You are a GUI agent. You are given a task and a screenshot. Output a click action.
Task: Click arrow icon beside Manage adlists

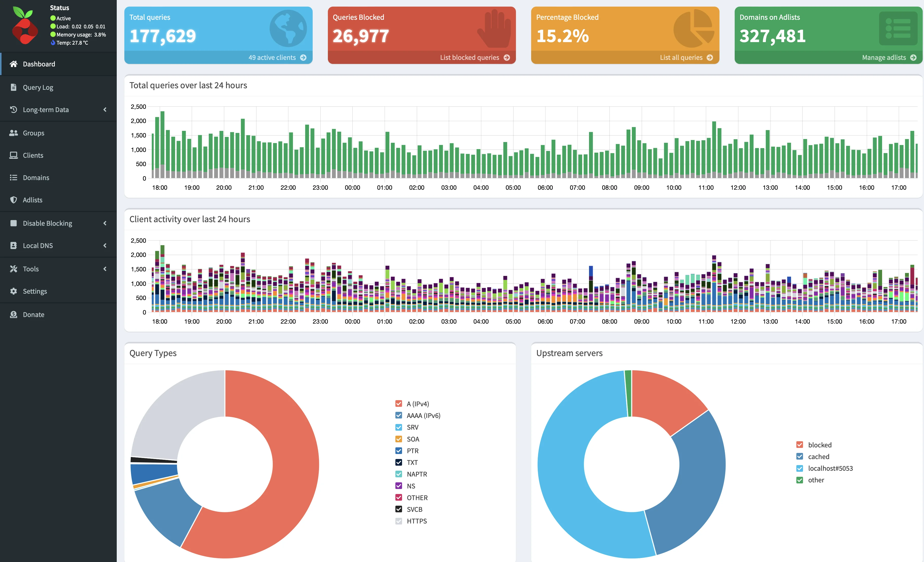pyautogui.click(x=913, y=57)
